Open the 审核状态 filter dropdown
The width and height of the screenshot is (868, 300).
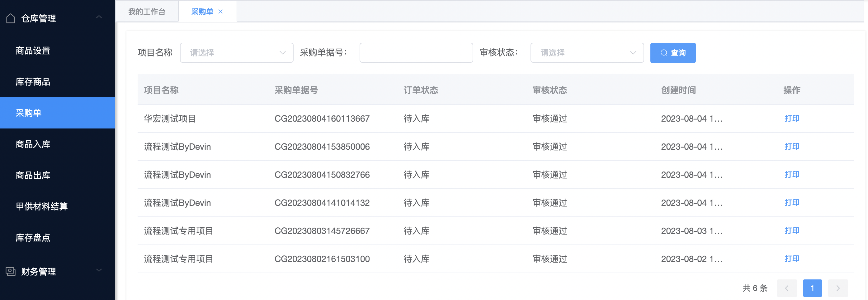(x=587, y=53)
